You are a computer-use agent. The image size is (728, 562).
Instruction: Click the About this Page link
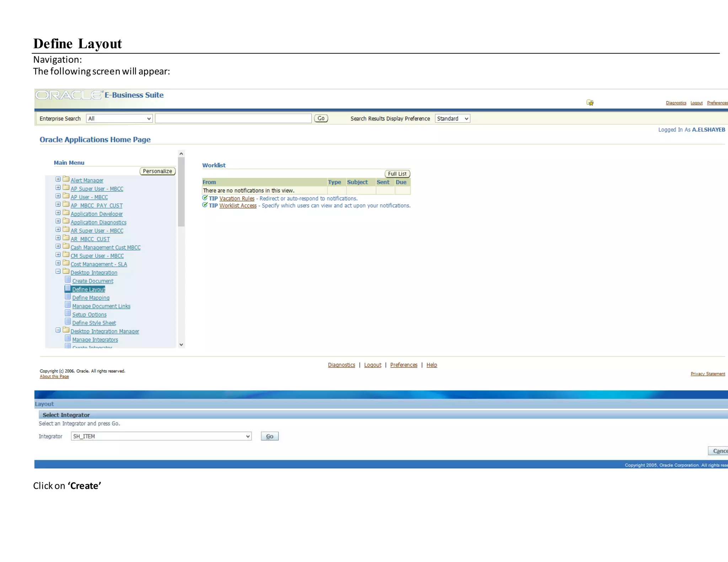pyautogui.click(x=54, y=377)
